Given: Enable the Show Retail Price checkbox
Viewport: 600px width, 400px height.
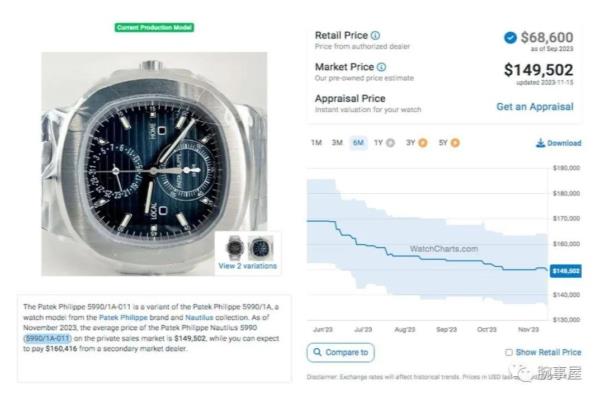Looking at the screenshot, I should 509,352.
